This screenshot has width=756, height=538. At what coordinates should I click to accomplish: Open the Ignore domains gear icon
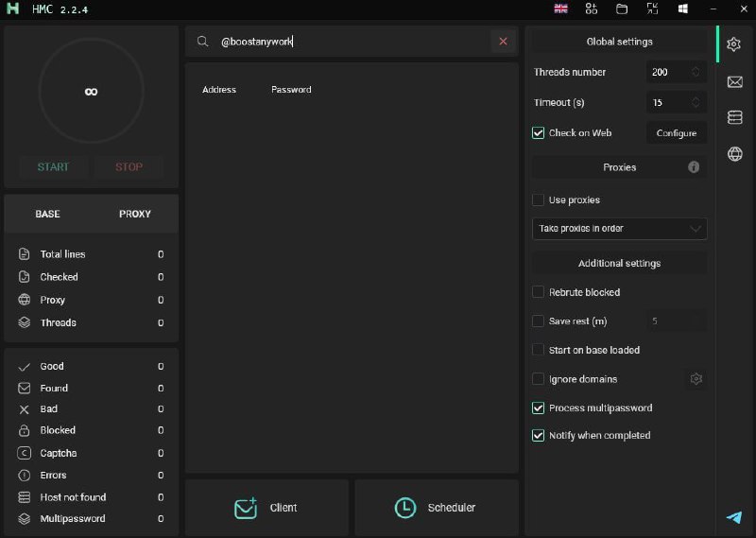point(696,379)
